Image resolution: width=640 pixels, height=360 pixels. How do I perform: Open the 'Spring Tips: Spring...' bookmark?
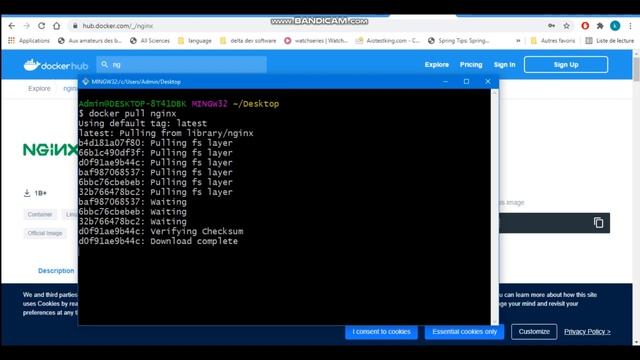pyautogui.click(x=458, y=40)
